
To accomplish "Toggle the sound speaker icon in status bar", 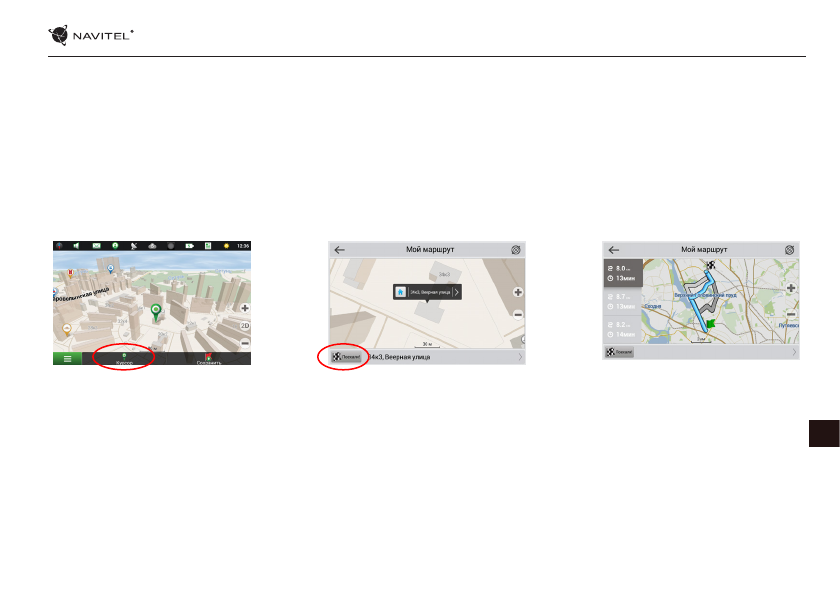I will point(78,246).
